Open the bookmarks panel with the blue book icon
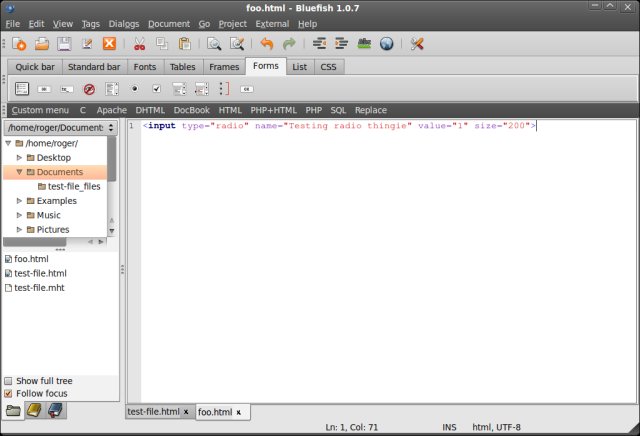640x436 pixels. tap(55, 411)
